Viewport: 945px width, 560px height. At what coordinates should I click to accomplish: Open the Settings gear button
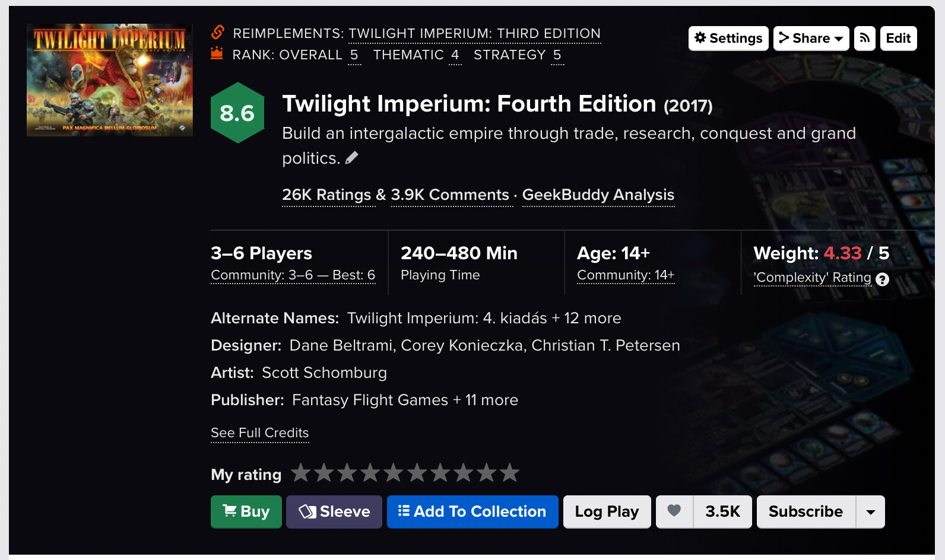tap(728, 39)
